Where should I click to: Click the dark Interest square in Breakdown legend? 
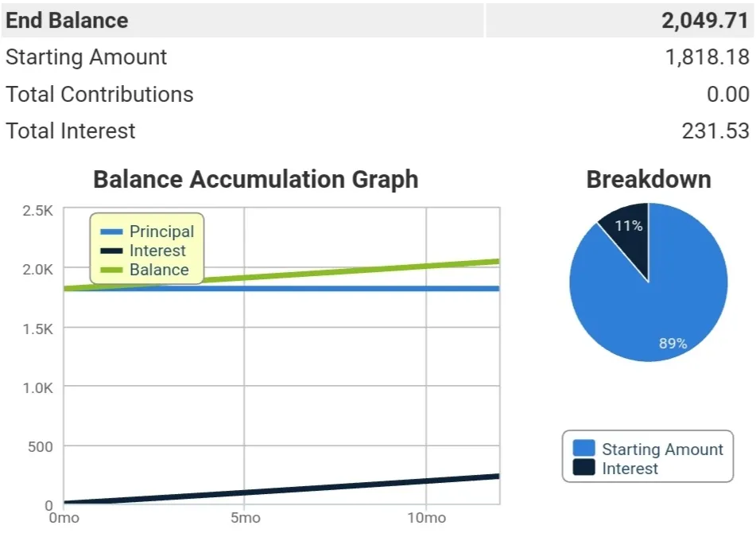click(x=583, y=468)
